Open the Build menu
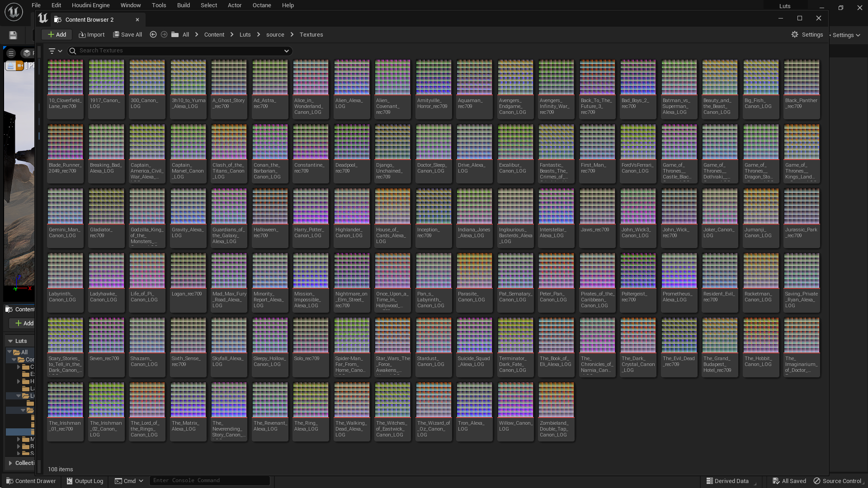Viewport: 868px width, 488px height. pos(184,5)
